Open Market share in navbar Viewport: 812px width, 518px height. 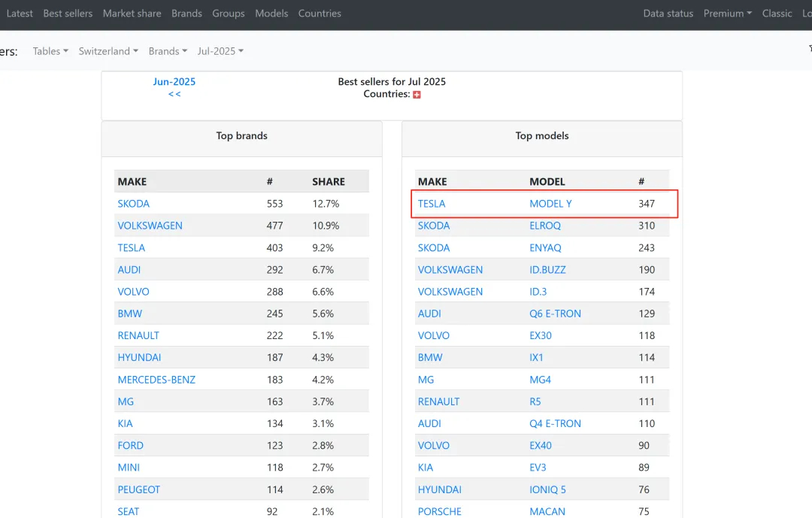pos(132,14)
